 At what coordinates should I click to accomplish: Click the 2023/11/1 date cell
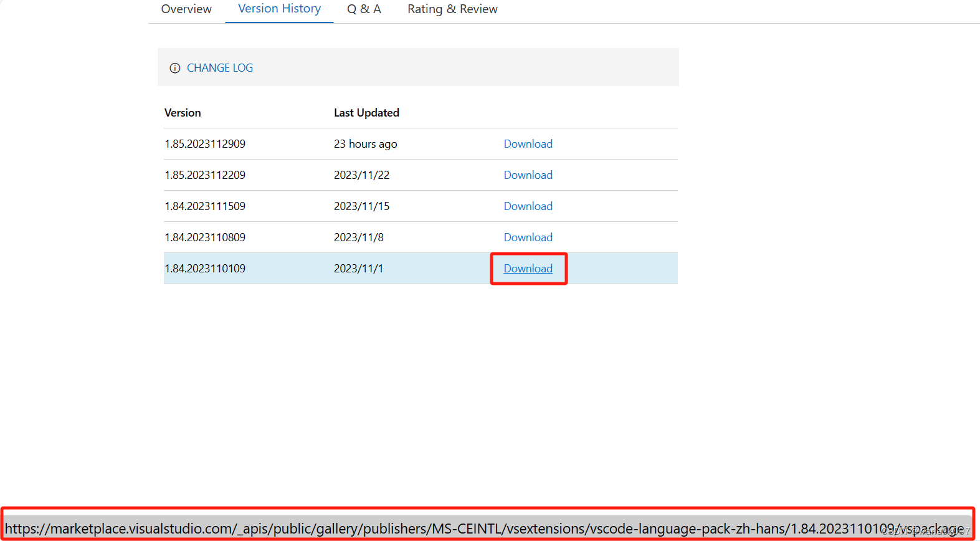358,269
